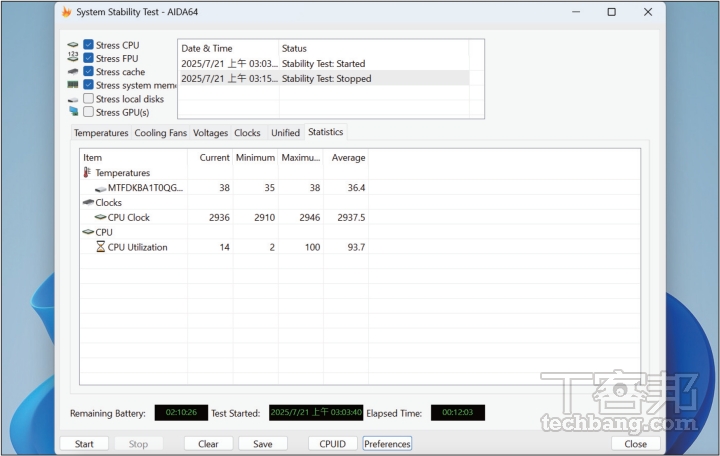The width and height of the screenshot is (720, 456).
Task: Click the thermometer icon beside Temperatures
Action: [88, 173]
